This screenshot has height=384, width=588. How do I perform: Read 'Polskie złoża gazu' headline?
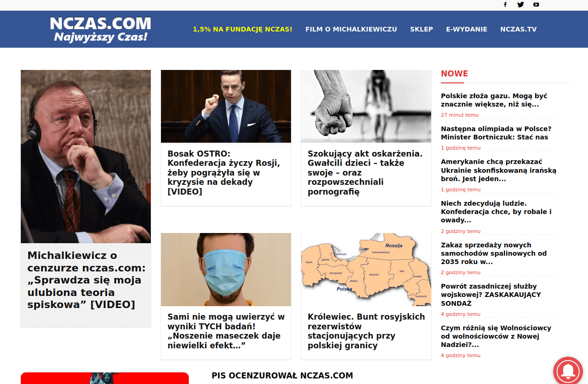tap(494, 100)
